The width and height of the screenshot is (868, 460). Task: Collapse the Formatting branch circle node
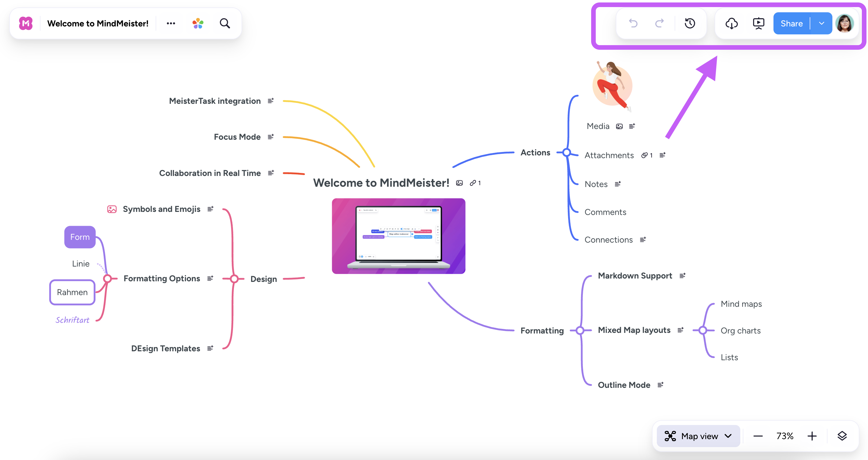click(580, 330)
